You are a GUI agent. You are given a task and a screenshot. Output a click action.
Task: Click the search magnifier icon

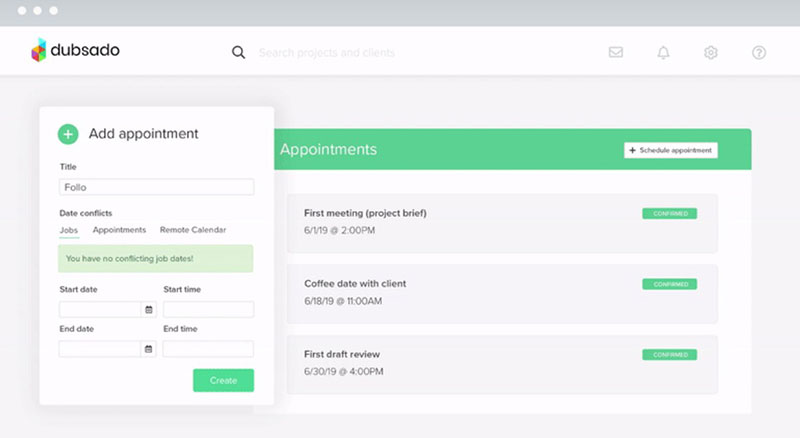point(238,52)
